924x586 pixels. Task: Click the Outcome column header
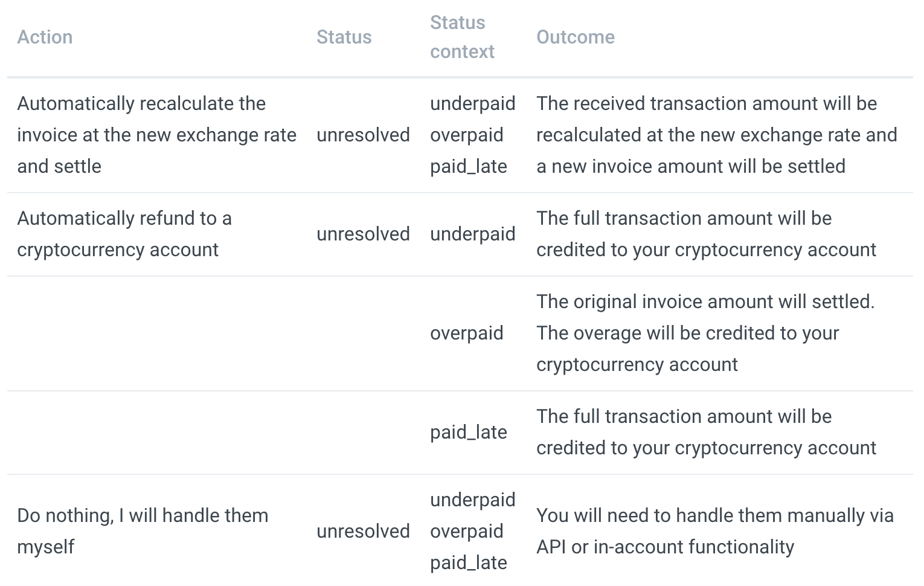click(575, 37)
